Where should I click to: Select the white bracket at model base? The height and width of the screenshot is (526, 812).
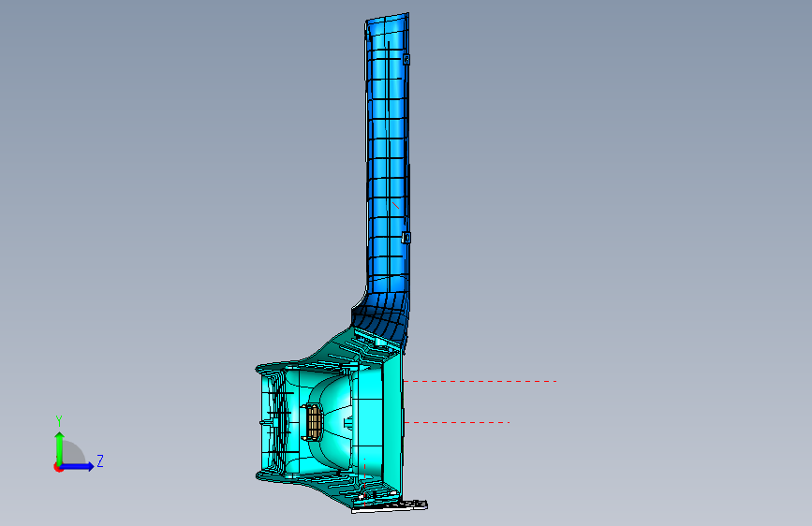(390, 506)
